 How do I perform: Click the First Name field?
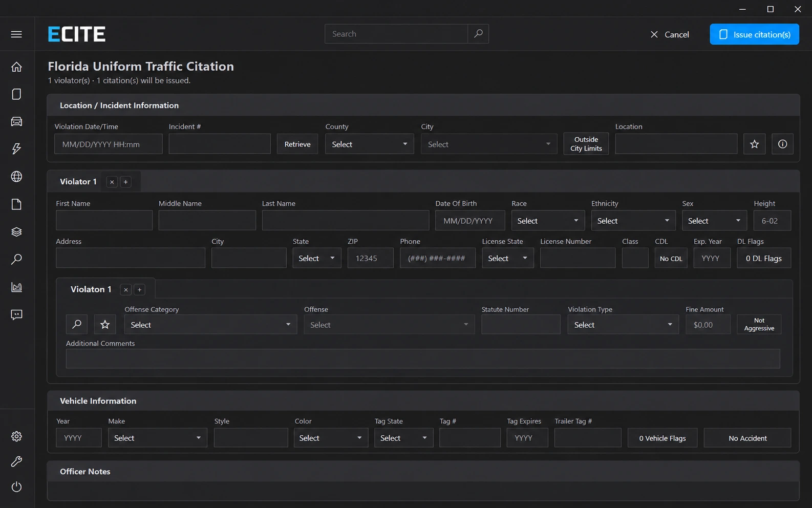104,221
